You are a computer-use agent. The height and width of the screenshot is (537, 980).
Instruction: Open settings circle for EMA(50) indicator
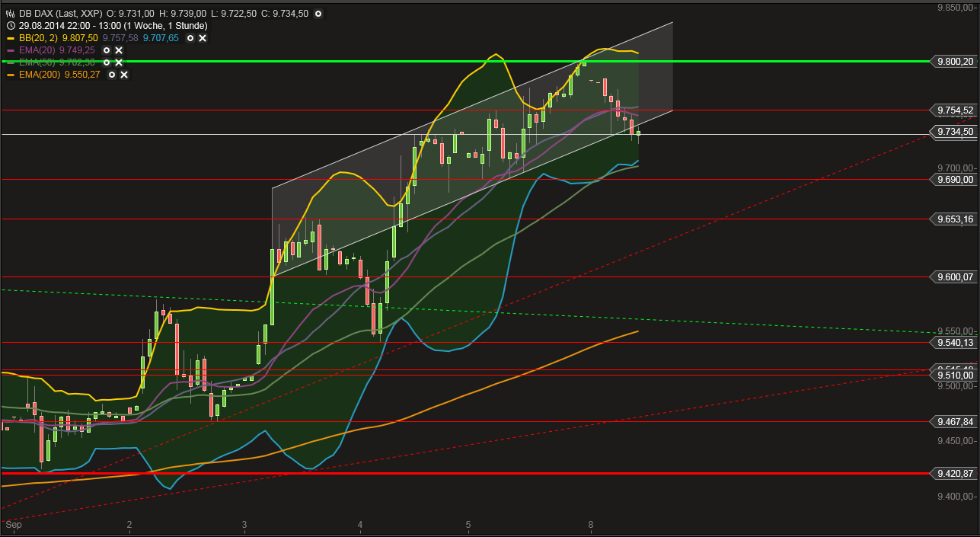coord(107,62)
